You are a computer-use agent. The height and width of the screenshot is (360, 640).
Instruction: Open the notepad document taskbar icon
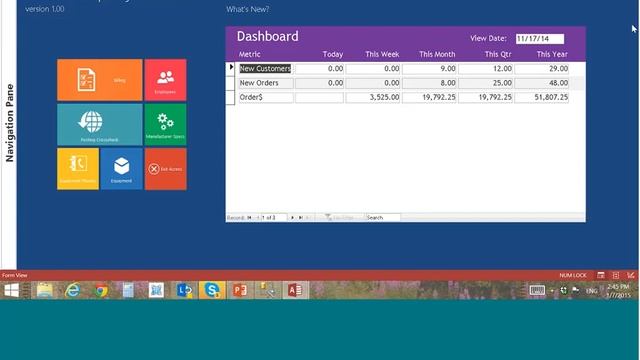pyautogui.click(x=128, y=290)
